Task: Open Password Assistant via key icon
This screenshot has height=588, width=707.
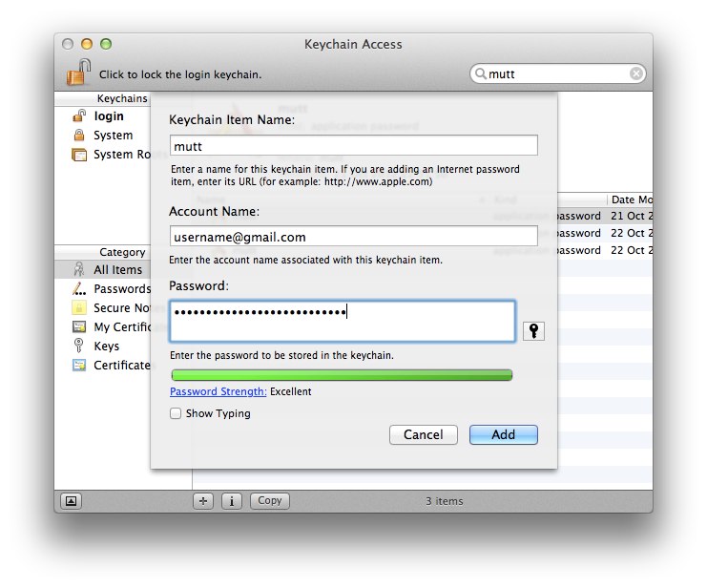Action: 533,330
